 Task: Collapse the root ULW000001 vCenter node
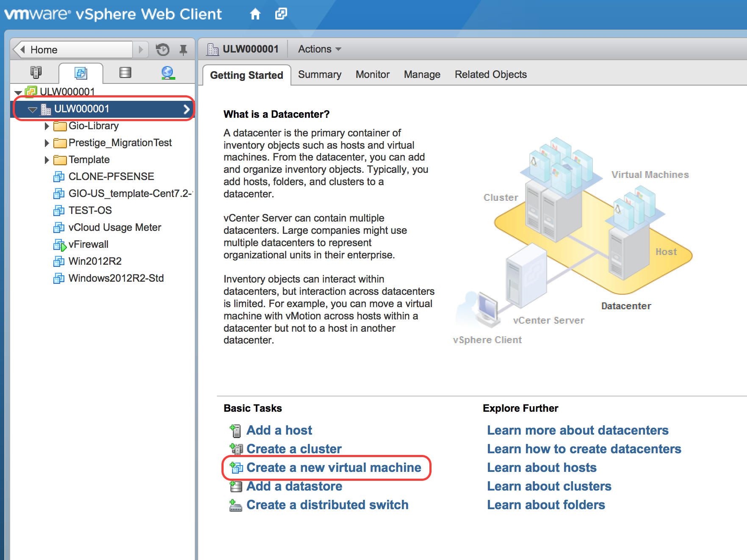point(18,92)
